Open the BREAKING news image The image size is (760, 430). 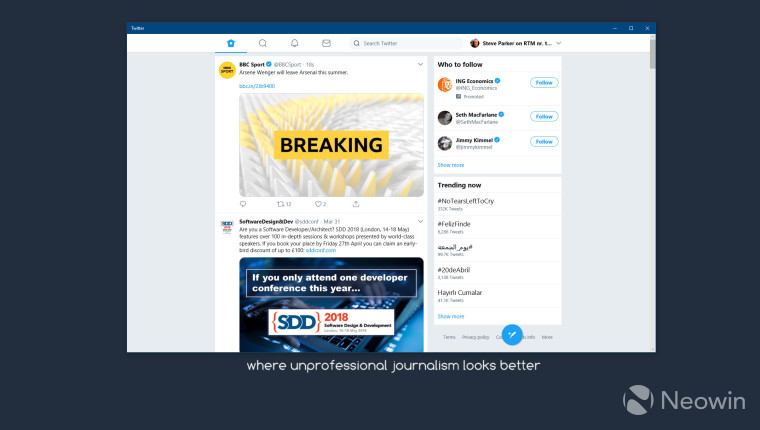[x=331, y=145]
